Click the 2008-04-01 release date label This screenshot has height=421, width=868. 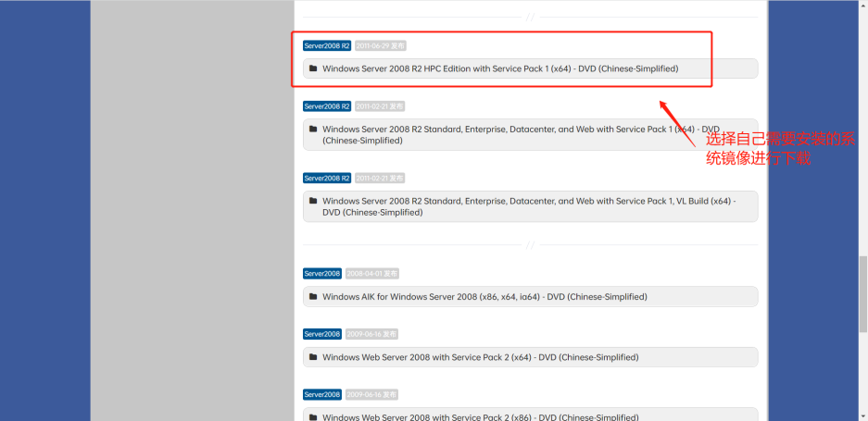click(372, 273)
